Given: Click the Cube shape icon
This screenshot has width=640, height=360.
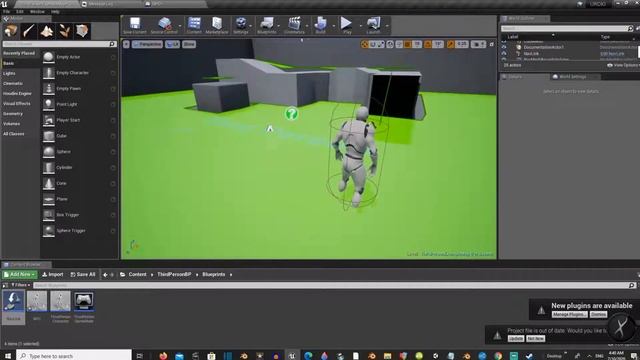Looking at the screenshot, I should coord(49,136).
